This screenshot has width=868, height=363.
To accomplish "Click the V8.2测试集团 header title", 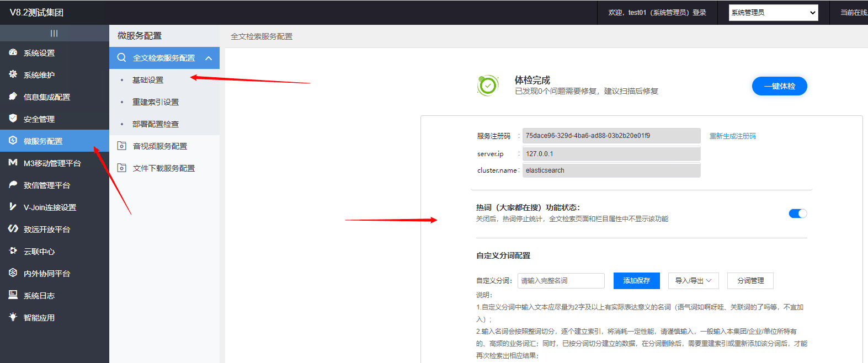I will pyautogui.click(x=36, y=12).
